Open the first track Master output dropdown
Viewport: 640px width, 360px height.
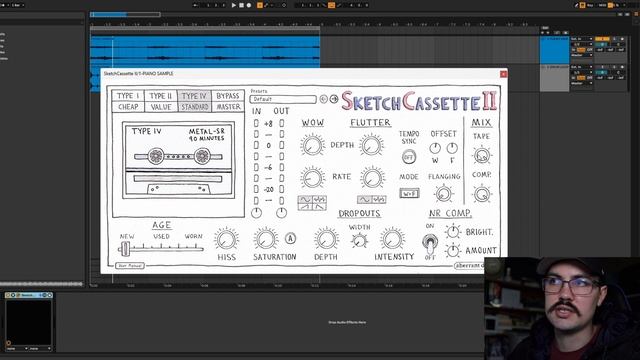[x=582, y=55]
